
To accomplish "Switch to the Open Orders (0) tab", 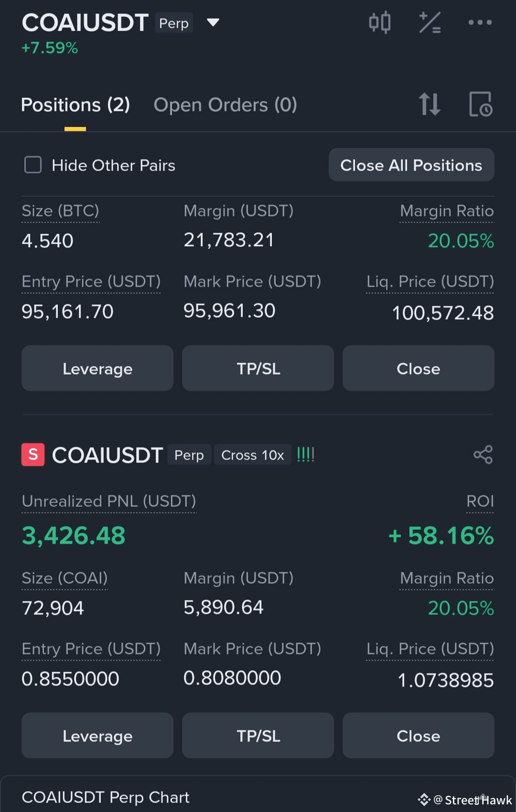I will pyautogui.click(x=225, y=105).
